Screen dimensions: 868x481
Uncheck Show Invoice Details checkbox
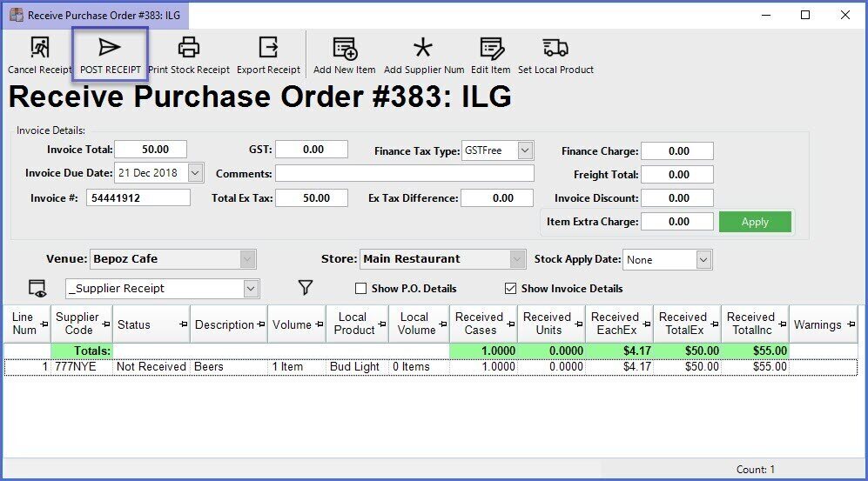(511, 289)
